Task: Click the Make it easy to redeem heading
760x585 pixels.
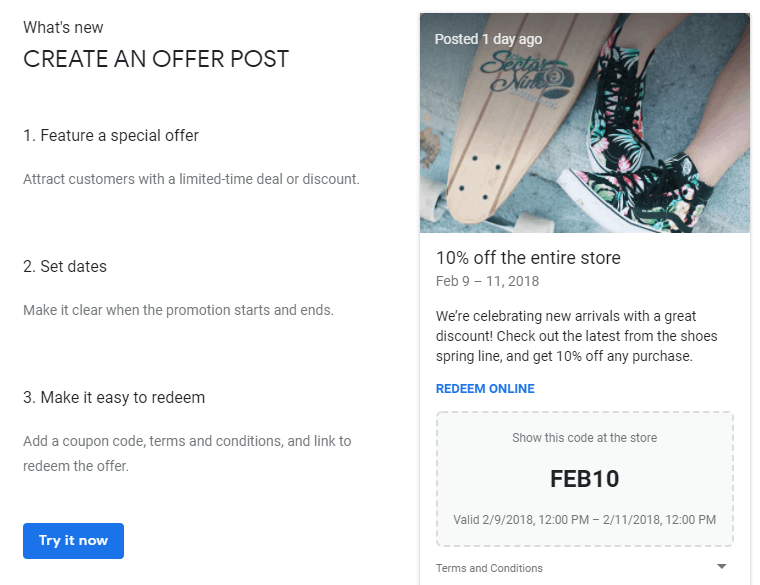Action: click(x=114, y=397)
